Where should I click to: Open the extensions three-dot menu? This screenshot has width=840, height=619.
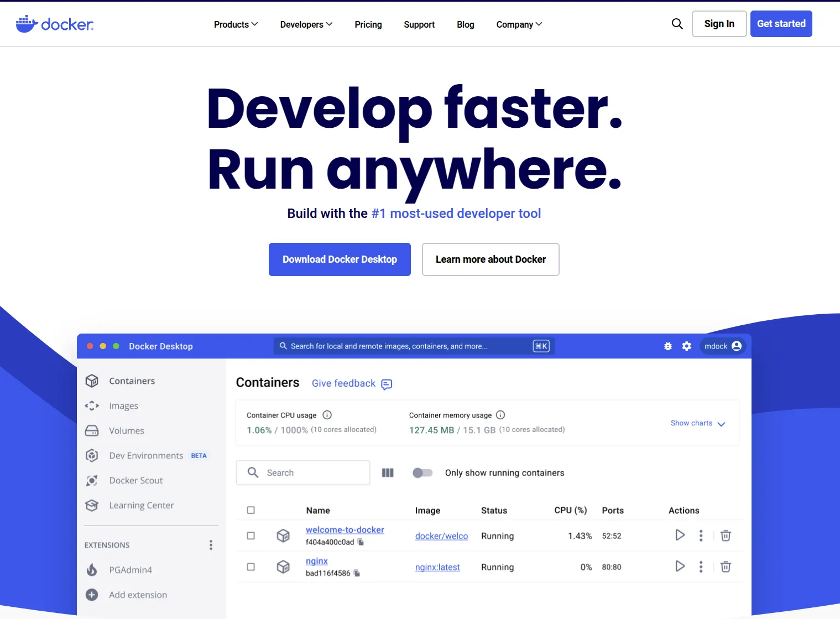211,545
